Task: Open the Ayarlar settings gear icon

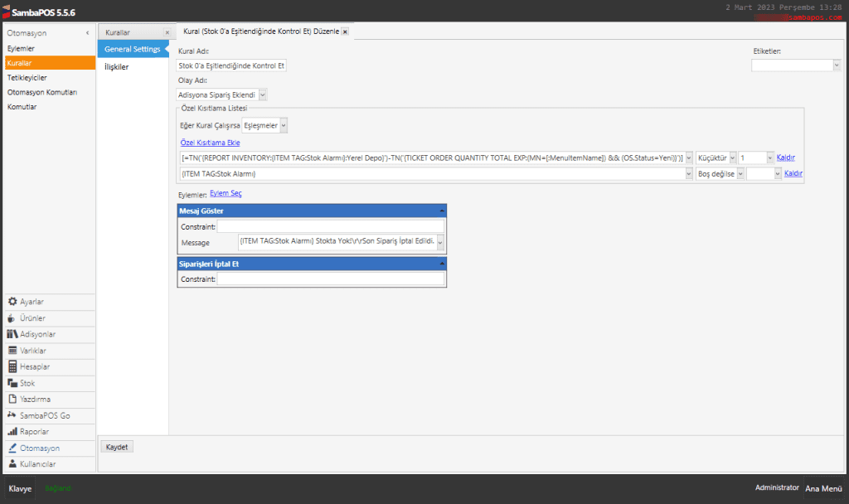Action: pyautogui.click(x=12, y=302)
